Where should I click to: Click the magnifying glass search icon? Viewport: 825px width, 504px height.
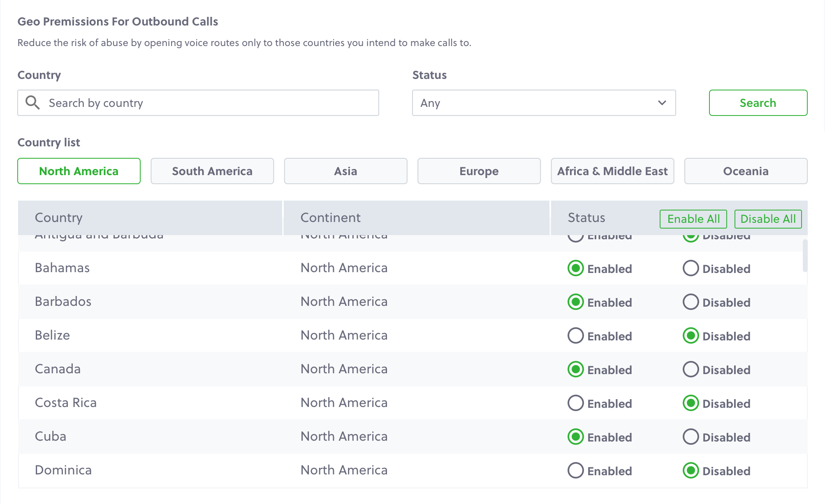32,103
